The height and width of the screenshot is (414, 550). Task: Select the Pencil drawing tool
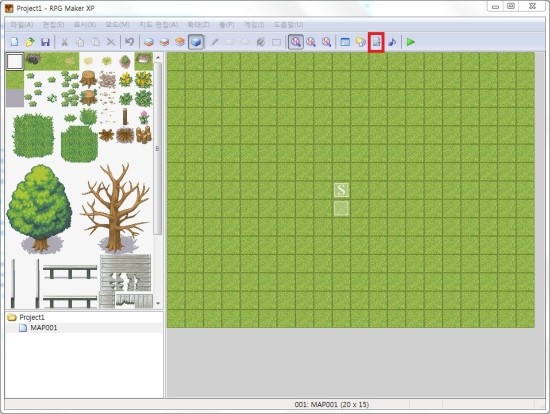[214, 42]
